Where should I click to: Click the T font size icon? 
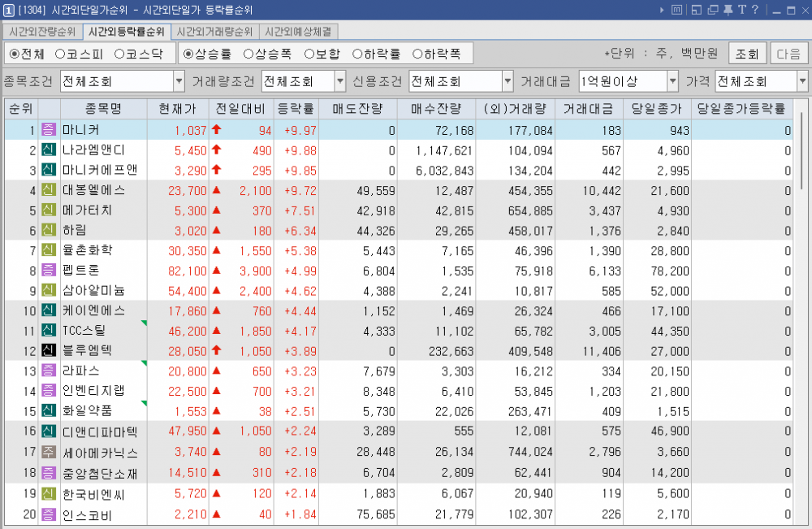[741, 10]
